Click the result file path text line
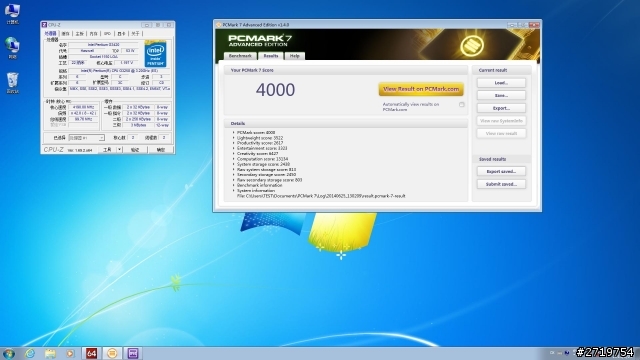 pos(321,196)
